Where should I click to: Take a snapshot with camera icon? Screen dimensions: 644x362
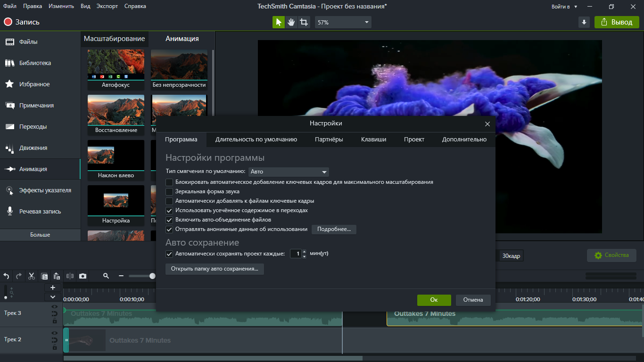[x=83, y=276]
